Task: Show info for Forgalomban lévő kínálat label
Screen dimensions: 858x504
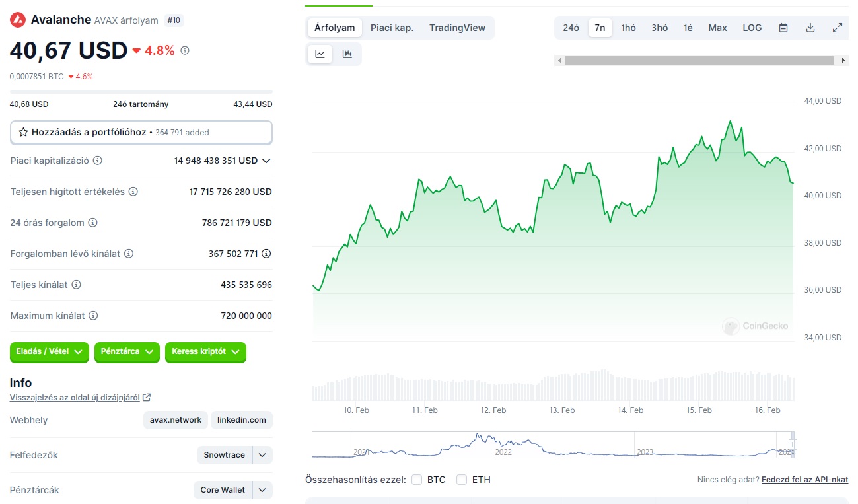Action: click(129, 254)
